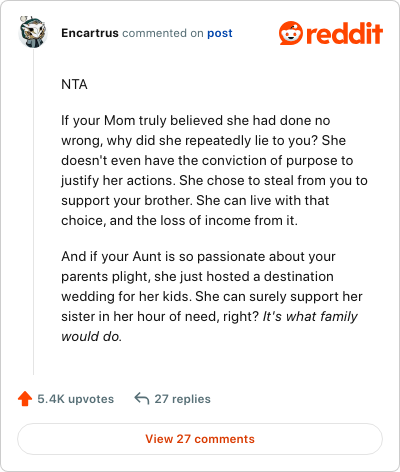The height and width of the screenshot is (472, 400).
Task: Click the line "choice, and the loss of income"
Action: [179, 220]
